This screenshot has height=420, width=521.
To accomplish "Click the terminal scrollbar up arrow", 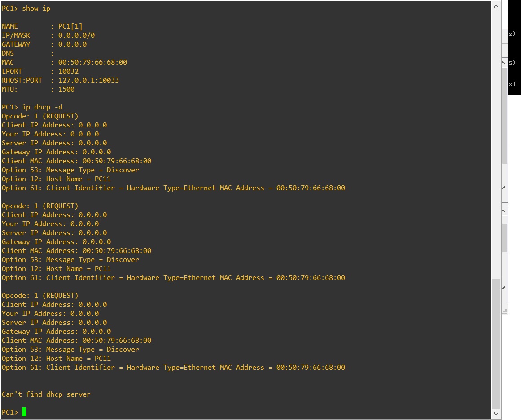I will point(496,6).
